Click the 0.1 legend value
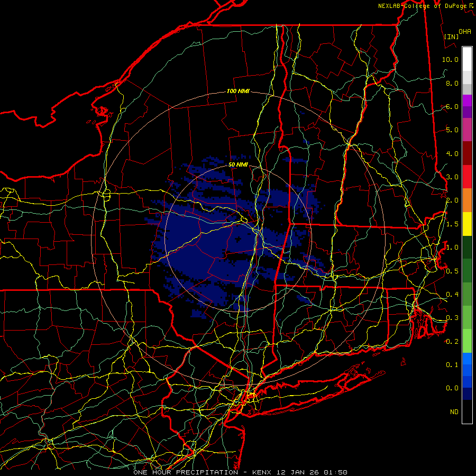The image size is (476, 476). (452, 365)
